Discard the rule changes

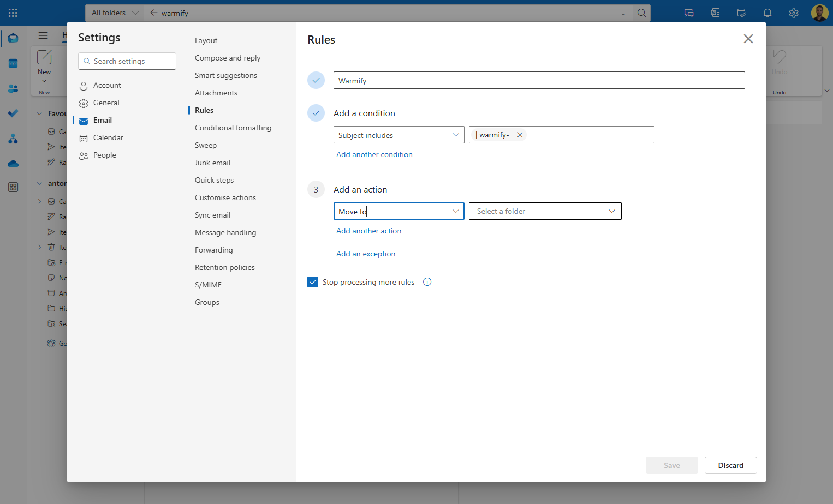(731, 465)
